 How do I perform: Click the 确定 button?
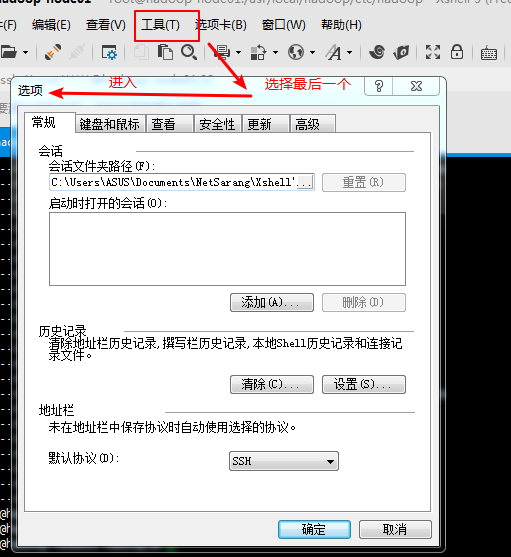point(314,530)
